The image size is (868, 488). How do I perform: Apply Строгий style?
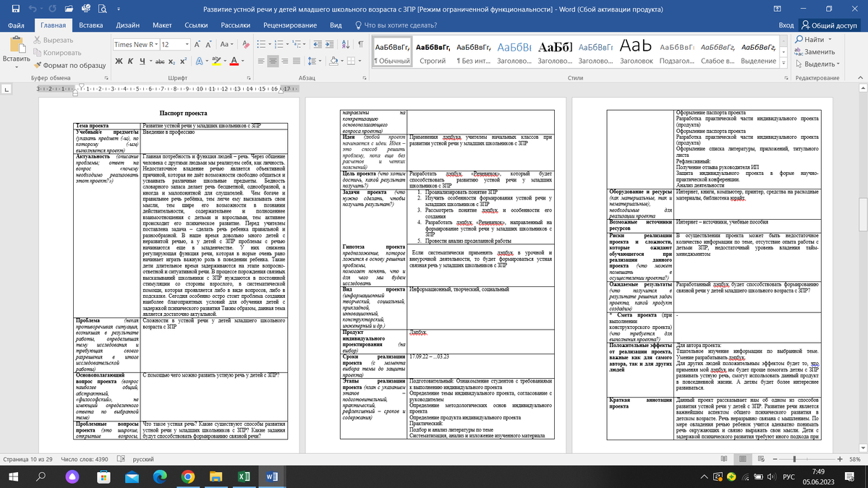(433, 52)
